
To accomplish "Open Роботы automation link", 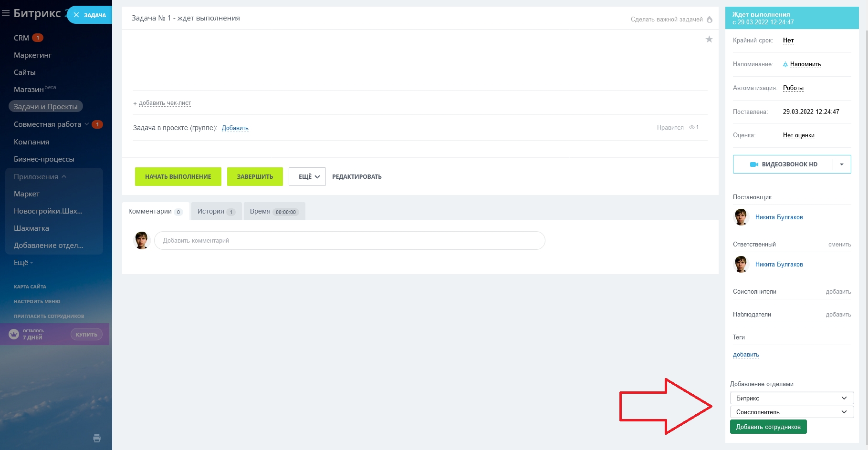I will [x=793, y=88].
